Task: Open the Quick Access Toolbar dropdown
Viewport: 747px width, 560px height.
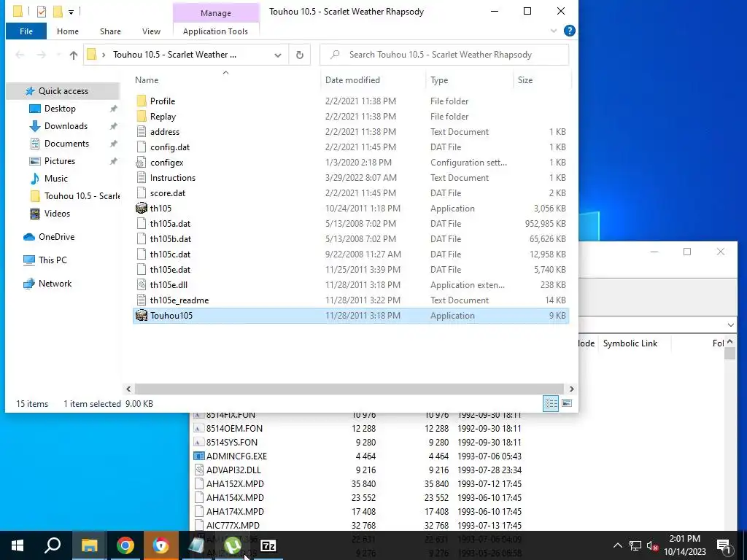Action: pos(71,12)
